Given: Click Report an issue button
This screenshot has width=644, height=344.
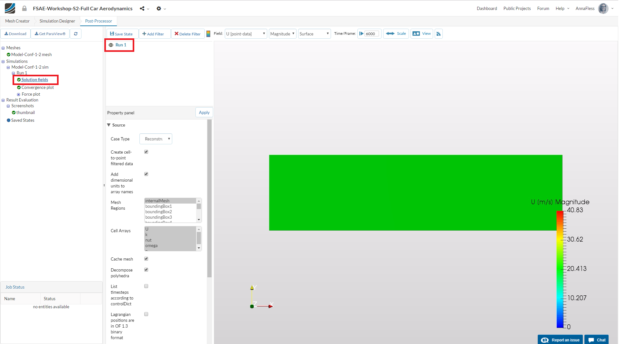Looking at the screenshot, I should [x=560, y=340].
